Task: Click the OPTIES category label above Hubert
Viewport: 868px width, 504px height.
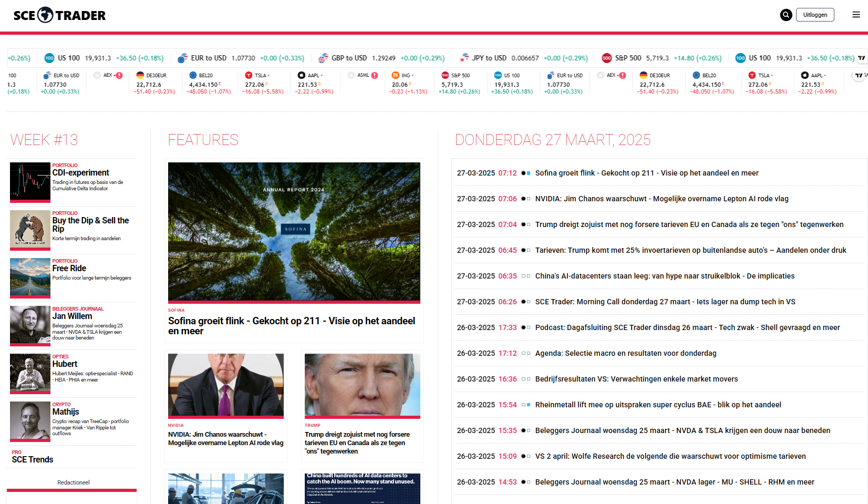Action: pos(60,357)
